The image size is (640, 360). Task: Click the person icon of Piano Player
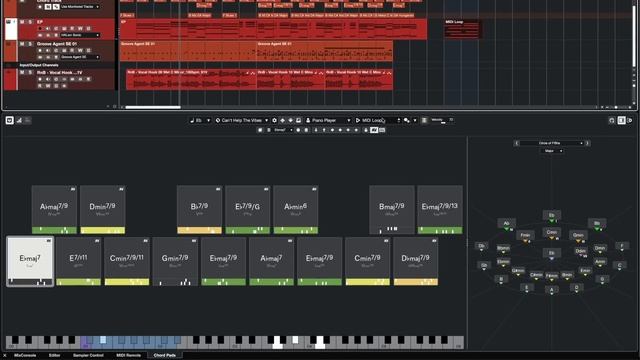click(x=308, y=120)
